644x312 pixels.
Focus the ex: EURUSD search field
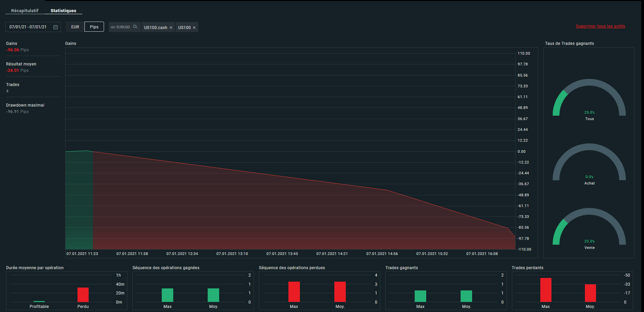pyautogui.click(x=121, y=27)
